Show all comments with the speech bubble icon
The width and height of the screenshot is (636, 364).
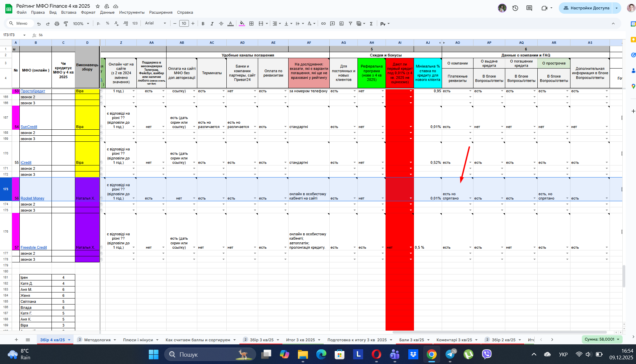tap(529, 8)
